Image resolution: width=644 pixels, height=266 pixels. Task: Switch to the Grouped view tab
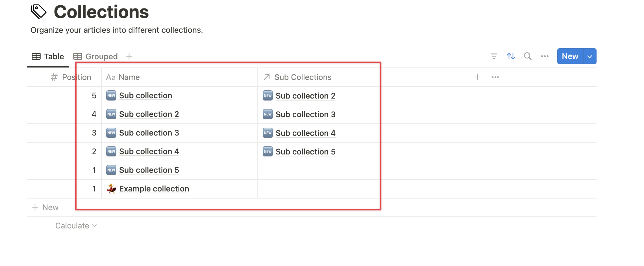click(95, 56)
